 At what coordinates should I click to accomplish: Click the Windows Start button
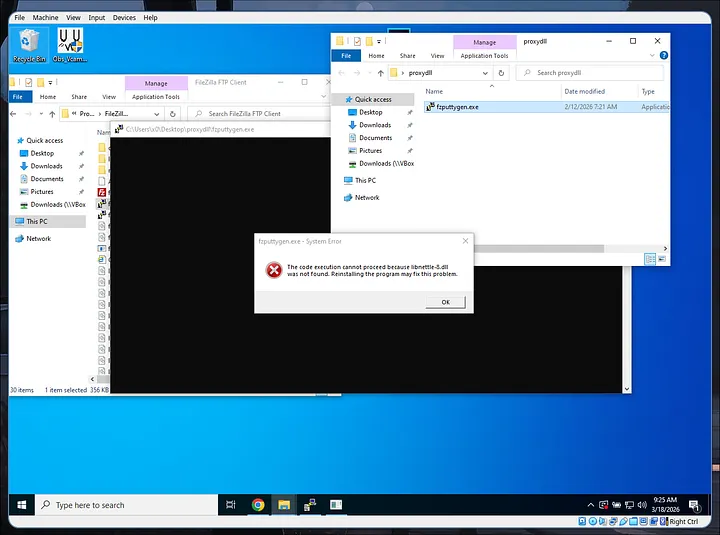pos(22,505)
